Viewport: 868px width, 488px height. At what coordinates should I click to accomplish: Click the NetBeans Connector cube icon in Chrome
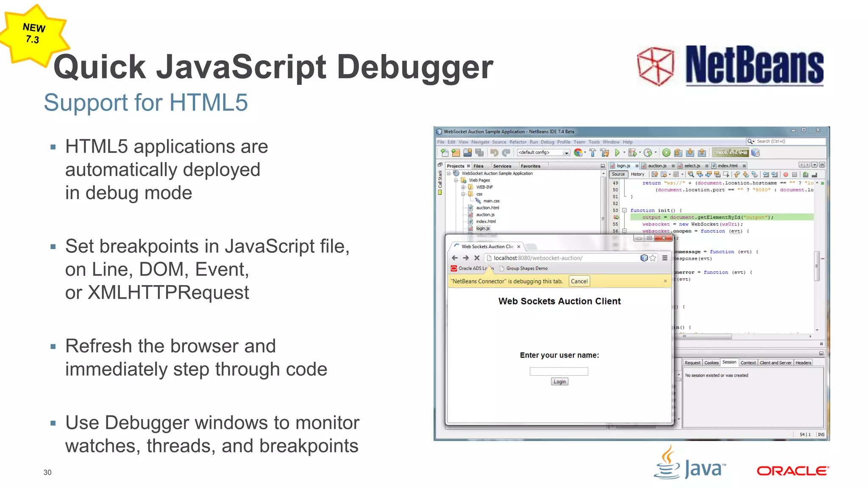pyautogui.click(x=644, y=258)
